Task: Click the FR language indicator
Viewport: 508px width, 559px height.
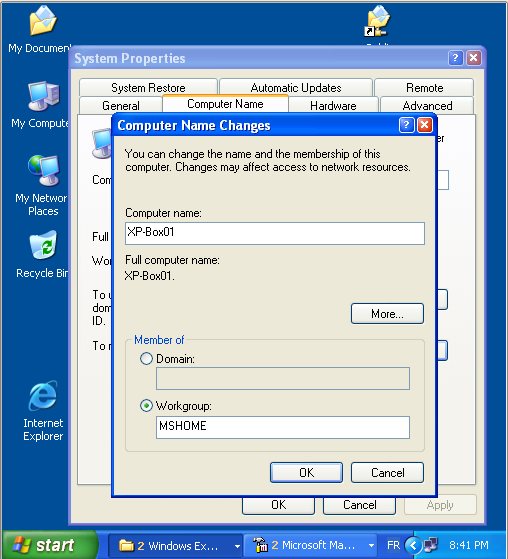Action: (x=394, y=545)
